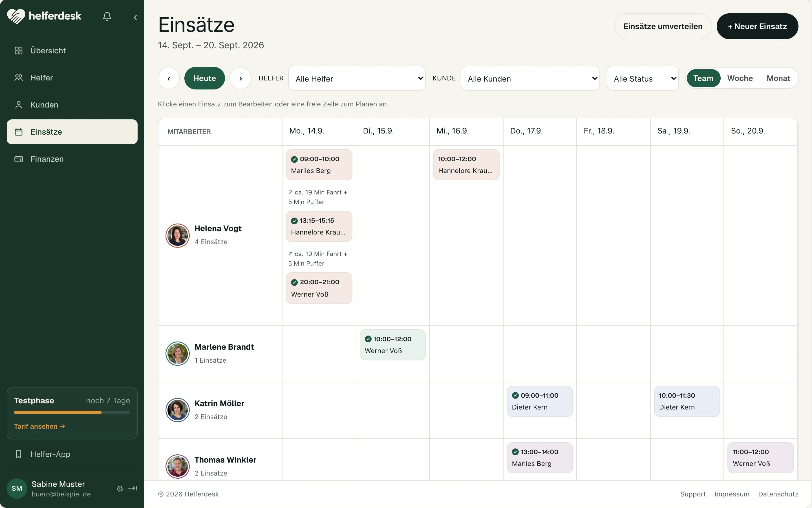The height and width of the screenshot is (508, 812).
Task: Open the Tarif ansehen link
Action: [x=39, y=426]
